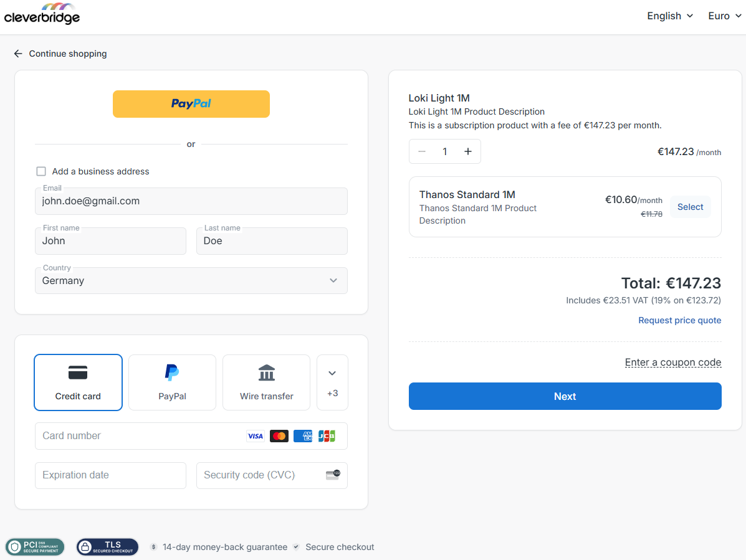
Task: Click the Loki Light 1M Product Description text
Action: [477, 112]
